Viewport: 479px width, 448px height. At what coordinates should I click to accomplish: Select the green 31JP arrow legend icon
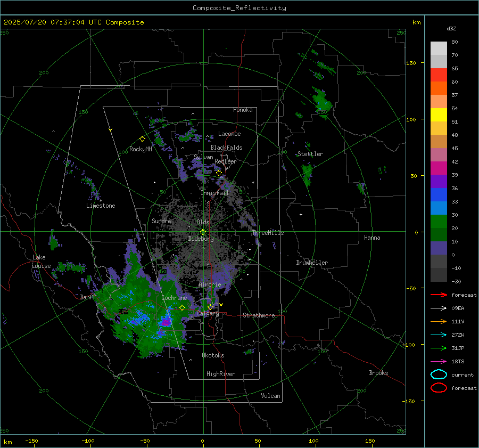point(439,348)
